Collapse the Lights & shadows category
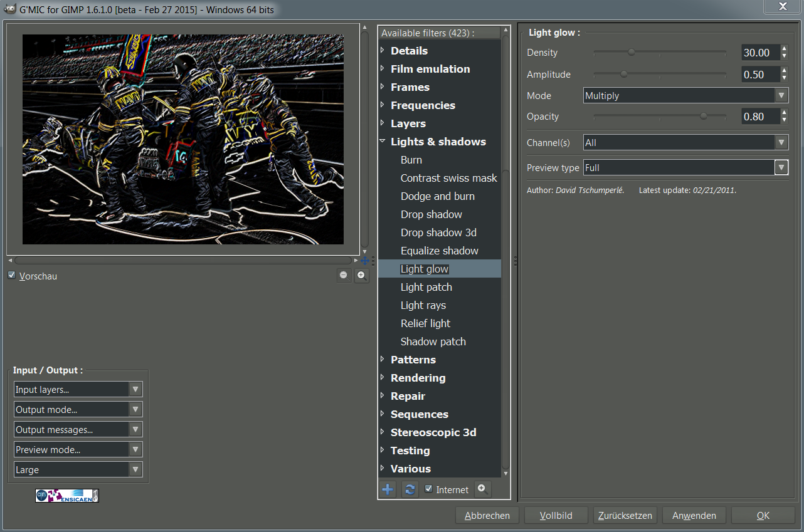 (x=383, y=142)
